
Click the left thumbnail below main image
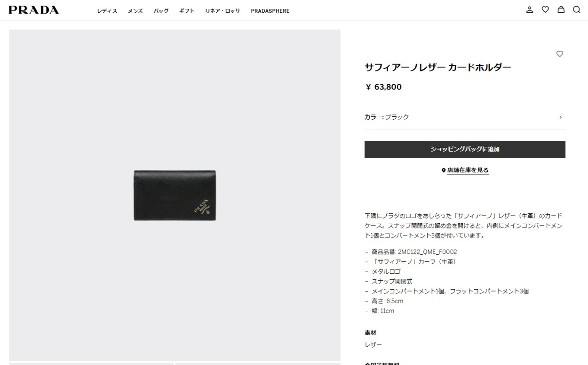point(91,364)
